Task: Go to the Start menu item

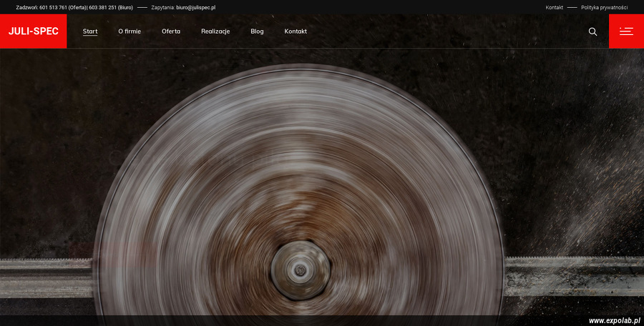Action: click(90, 31)
